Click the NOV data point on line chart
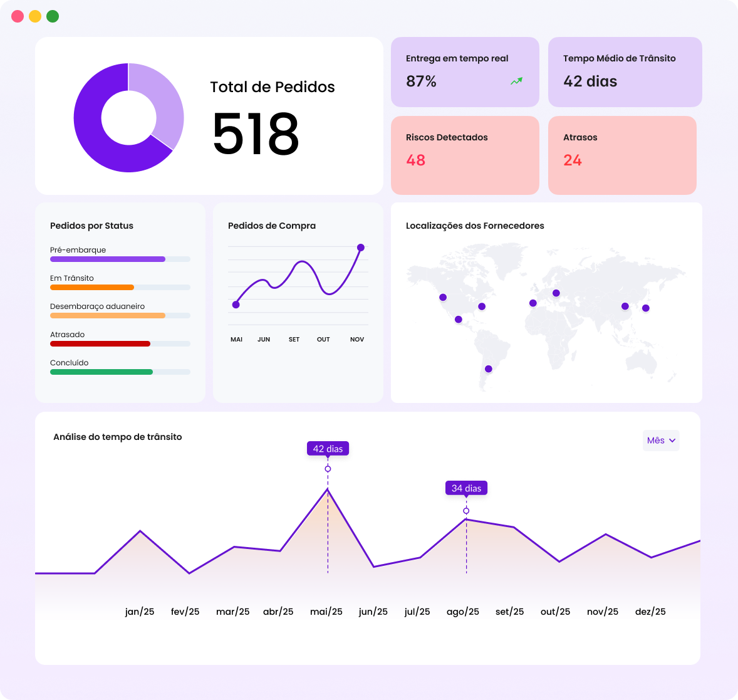 pos(360,248)
